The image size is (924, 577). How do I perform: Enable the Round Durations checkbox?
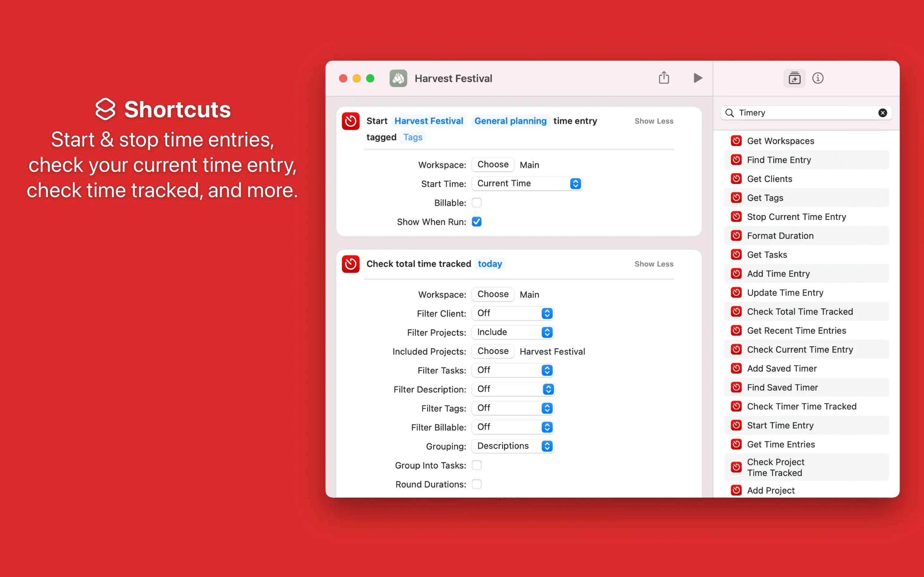point(476,484)
